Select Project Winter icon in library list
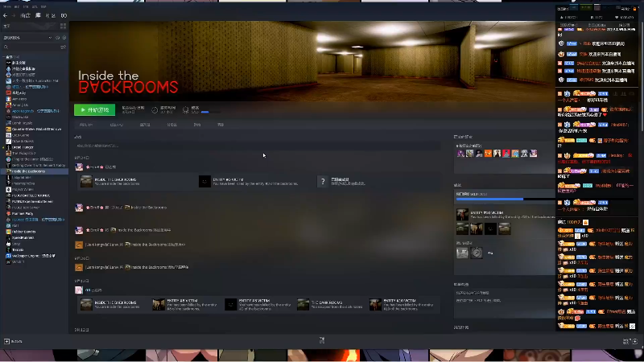The height and width of the screenshot is (362, 644). [x=8, y=190]
